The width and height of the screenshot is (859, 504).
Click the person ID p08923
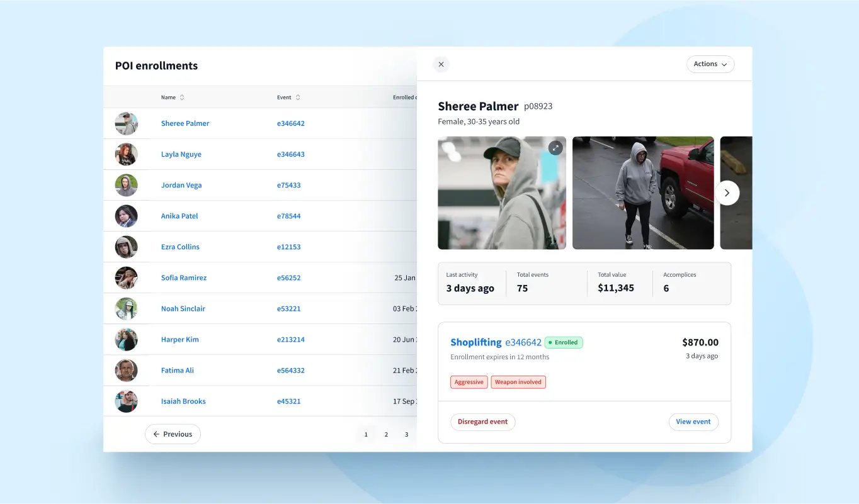tap(538, 106)
